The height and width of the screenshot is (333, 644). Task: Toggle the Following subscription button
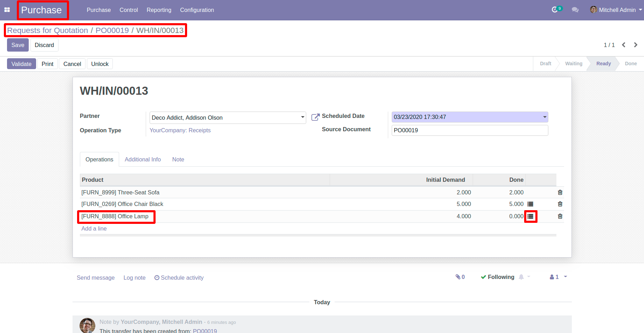[498, 277]
